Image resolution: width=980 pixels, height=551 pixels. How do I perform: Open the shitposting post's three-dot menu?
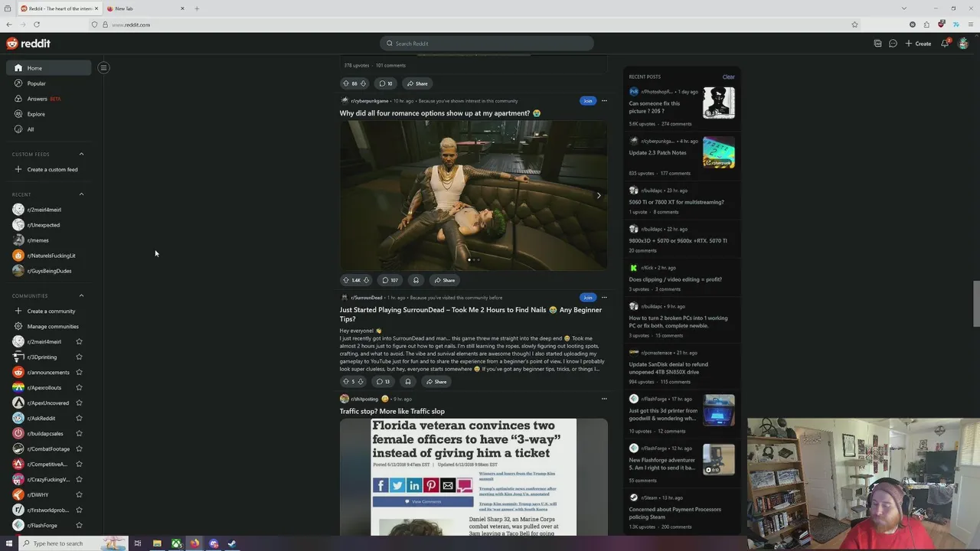(x=604, y=399)
